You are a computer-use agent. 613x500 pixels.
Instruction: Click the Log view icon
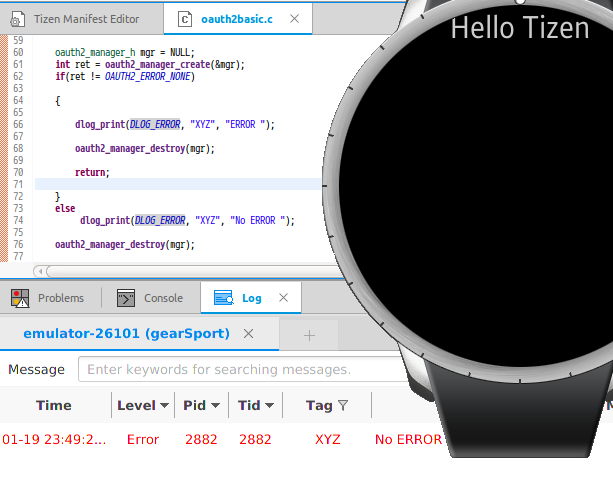pyautogui.click(x=223, y=298)
